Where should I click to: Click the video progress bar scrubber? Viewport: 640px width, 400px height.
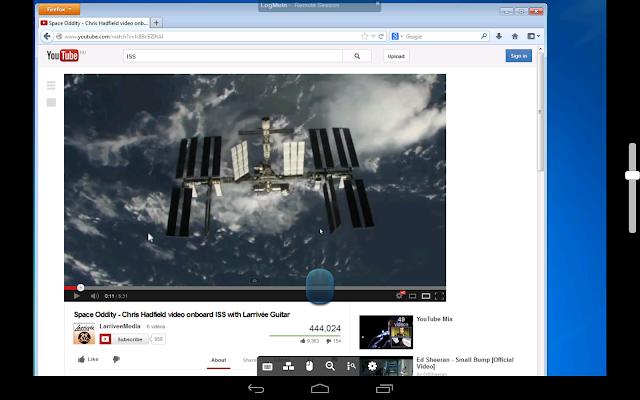(81, 288)
